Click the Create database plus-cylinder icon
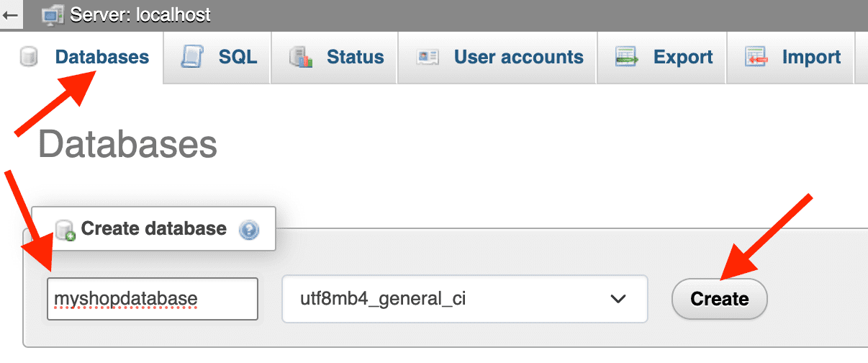868x363 pixels. (x=65, y=230)
